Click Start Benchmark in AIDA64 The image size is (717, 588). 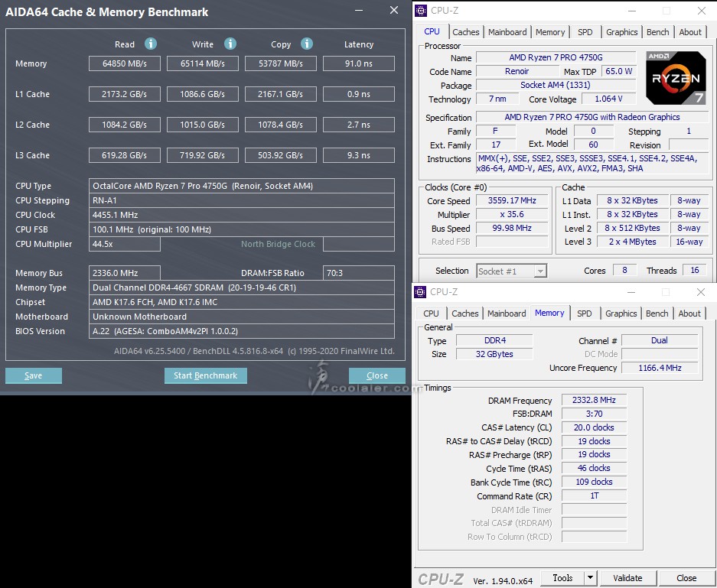tap(205, 375)
